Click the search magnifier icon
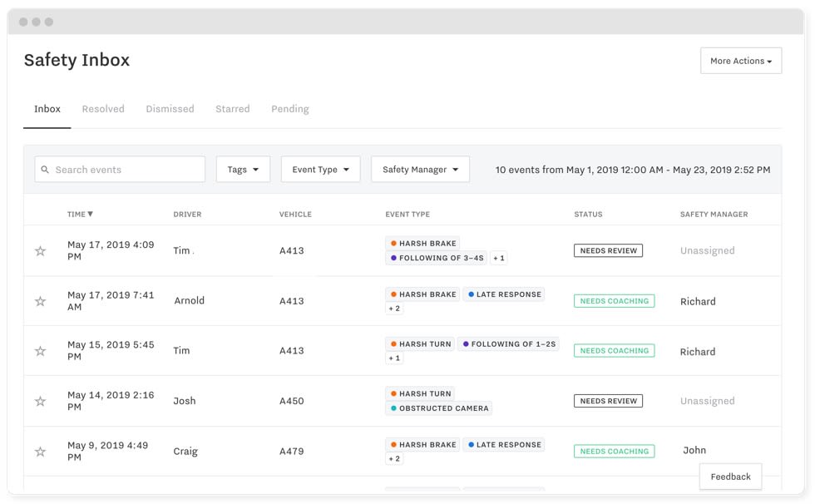Image resolution: width=815 pixels, height=504 pixels. click(x=45, y=170)
